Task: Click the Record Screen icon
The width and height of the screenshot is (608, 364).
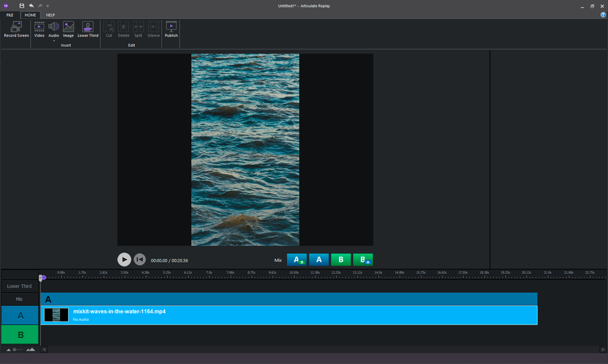Action: coord(16,27)
